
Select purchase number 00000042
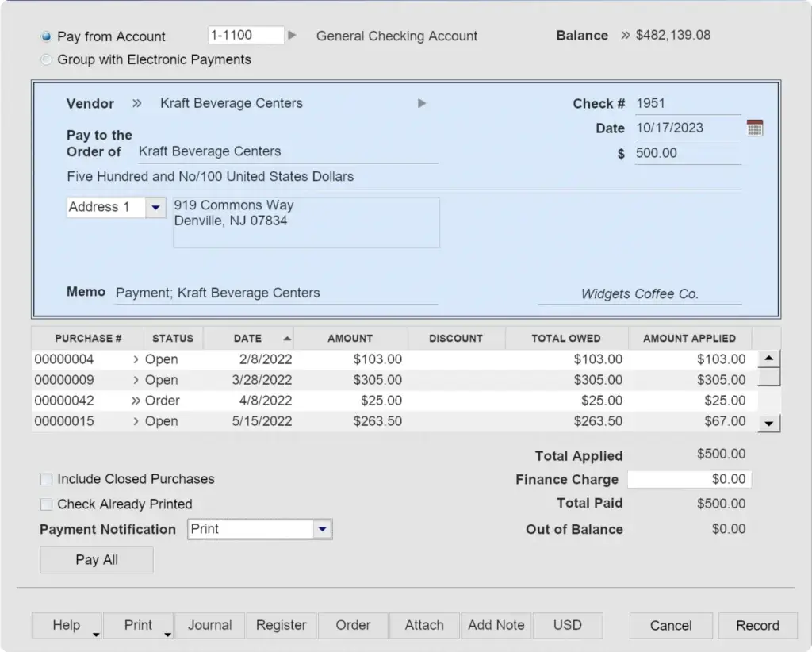tap(64, 401)
